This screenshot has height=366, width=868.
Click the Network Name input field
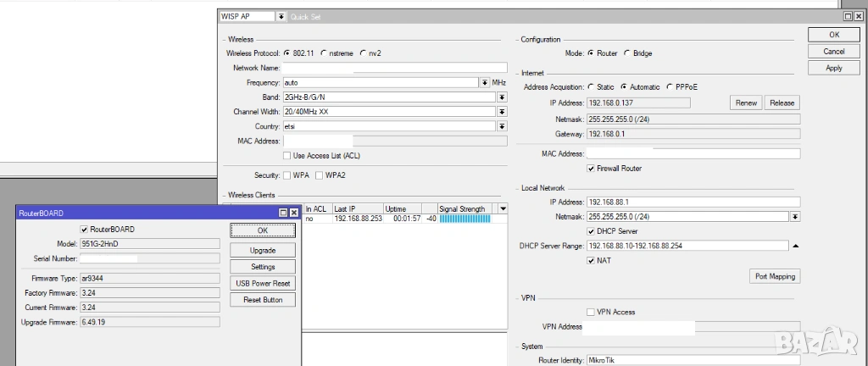click(x=394, y=68)
